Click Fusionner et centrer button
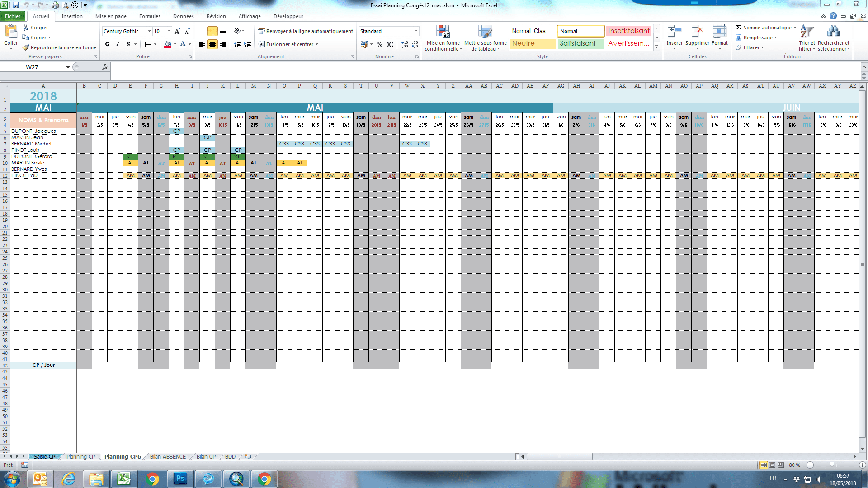Image resolution: width=868 pixels, height=488 pixels. coord(288,44)
